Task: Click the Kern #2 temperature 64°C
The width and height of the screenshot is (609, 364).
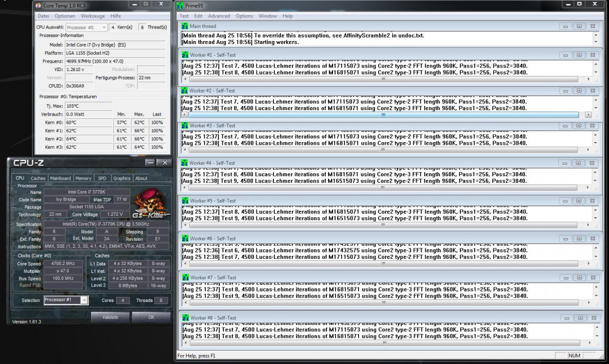Action: tap(89, 139)
